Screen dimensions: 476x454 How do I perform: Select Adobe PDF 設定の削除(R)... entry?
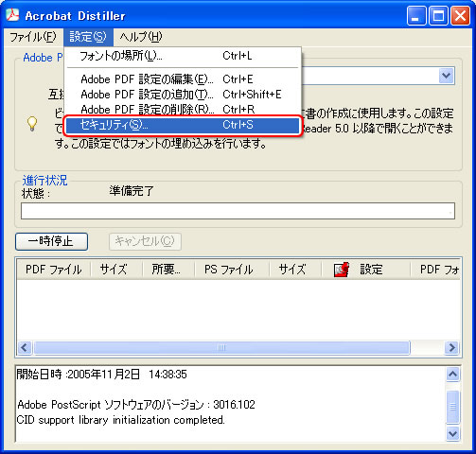(183, 109)
